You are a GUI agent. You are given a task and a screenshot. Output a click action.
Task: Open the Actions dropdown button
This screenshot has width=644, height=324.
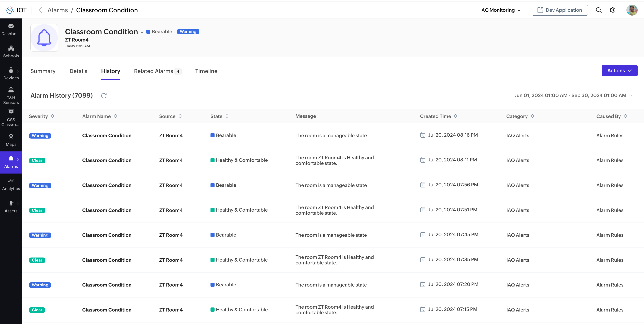[x=619, y=71]
